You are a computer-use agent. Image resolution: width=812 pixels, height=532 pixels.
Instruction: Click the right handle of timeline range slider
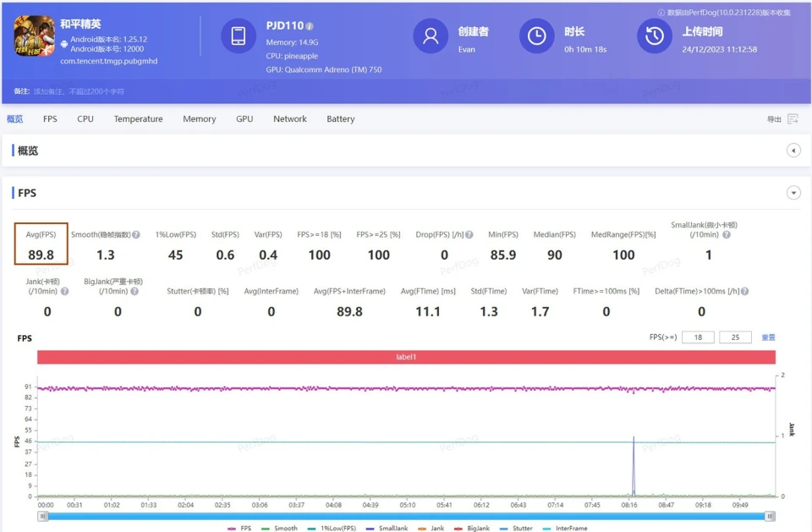tap(770, 515)
